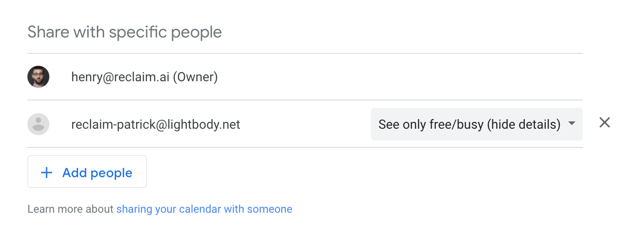Image resolution: width=644 pixels, height=241 pixels.
Task: Click the generic avatar beside reclaim-patrick
Action: tap(38, 124)
